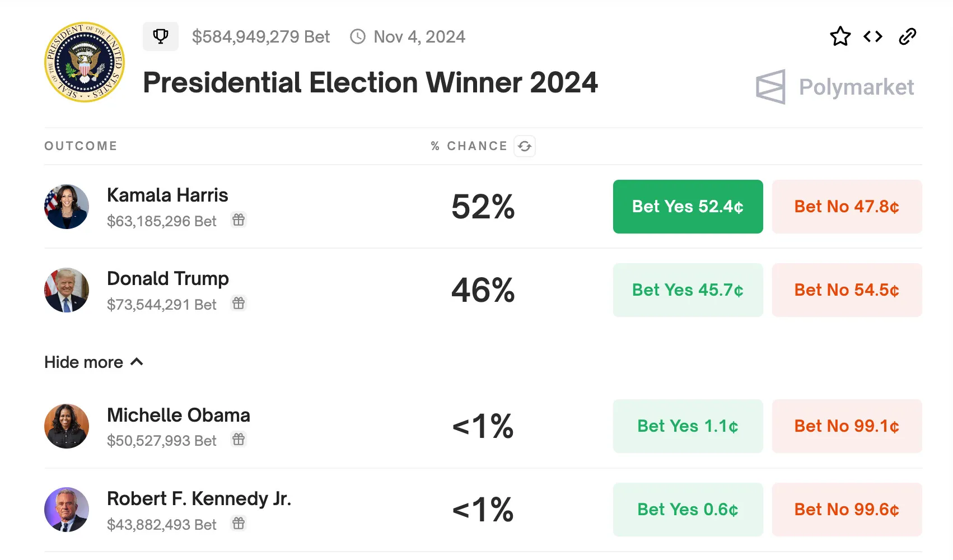This screenshot has width=953, height=560.
Task: Select Bet Yes 45.7¢ for Donald Trump
Action: pos(688,290)
